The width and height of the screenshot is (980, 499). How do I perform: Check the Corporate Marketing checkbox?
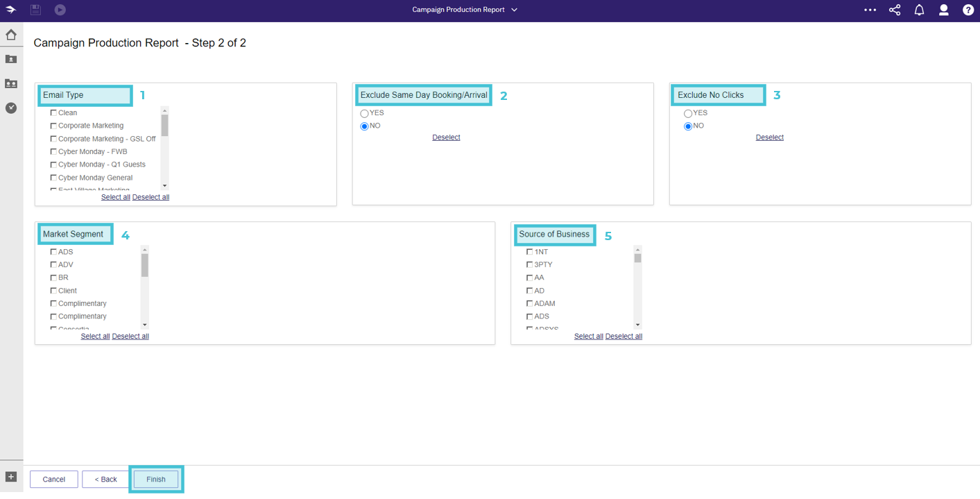pos(53,126)
